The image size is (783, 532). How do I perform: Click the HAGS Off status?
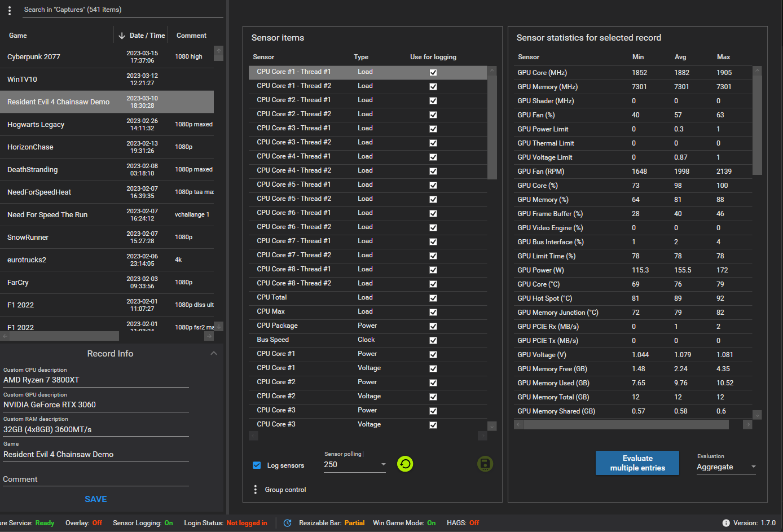pyautogui.click(x=474, y=523)
